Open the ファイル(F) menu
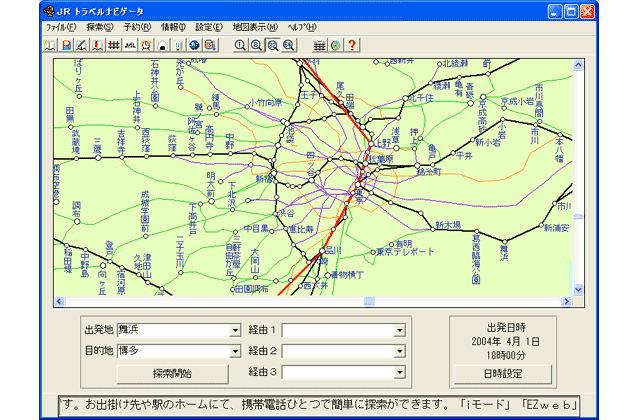The width and height of the screenshot is (638, 420). tap(61, 27)
